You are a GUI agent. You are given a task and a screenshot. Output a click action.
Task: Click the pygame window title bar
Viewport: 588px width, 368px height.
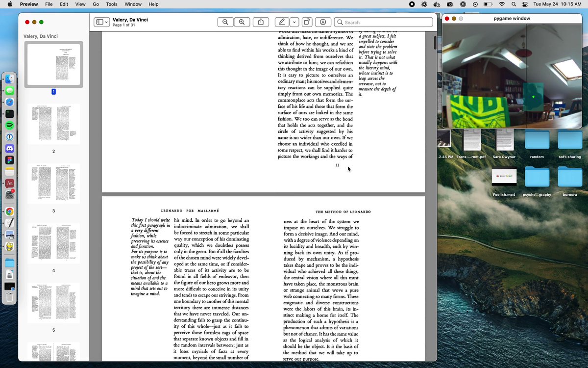point(512,18)
